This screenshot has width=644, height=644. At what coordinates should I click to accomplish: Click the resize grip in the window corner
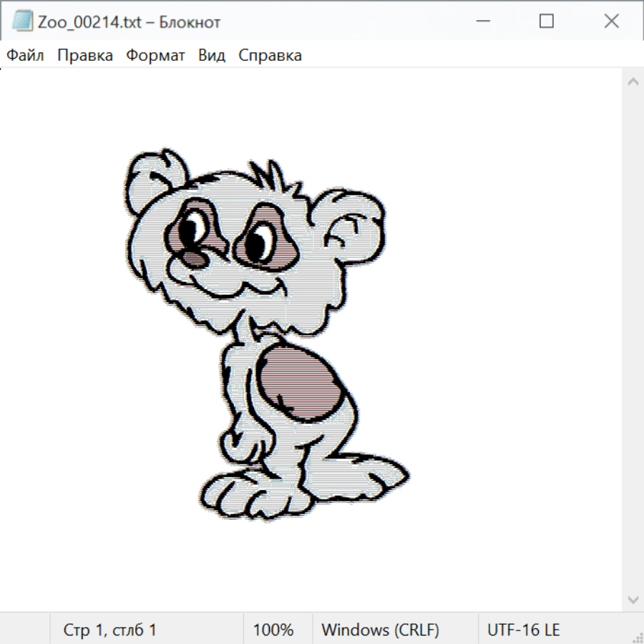637,637
